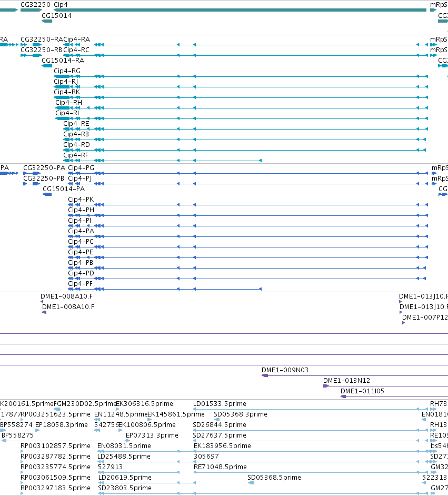Click the Cip4-PC CDS label
The height and width of the screenshot is (496, 448).
pyautogui.click(x=81, y=241)
